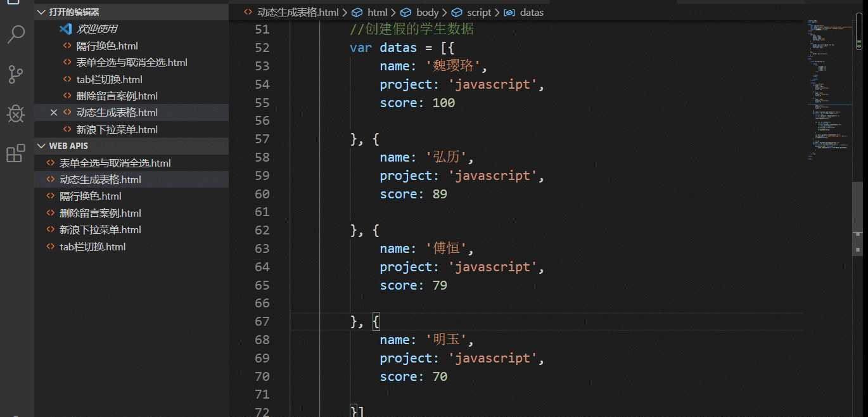Click the datas breadcrumb item
Screen dimensions: 868x417
click(x=532, y=12)
